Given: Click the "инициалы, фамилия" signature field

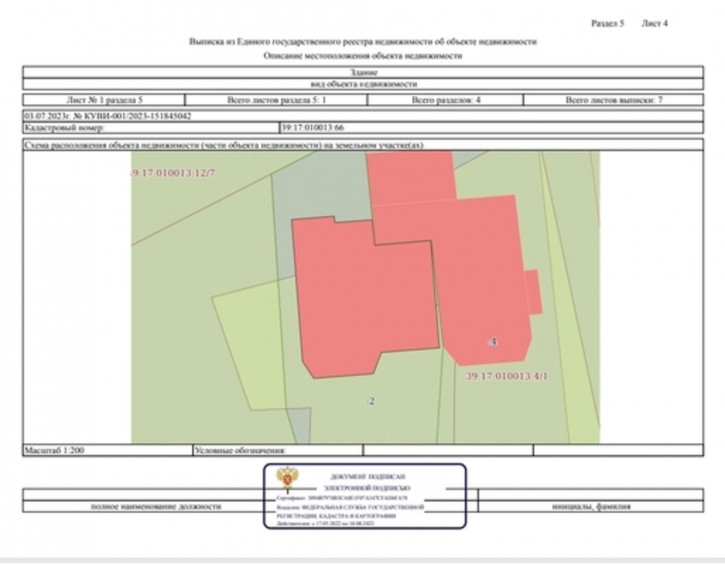Looking at the screenshot, I should pos(589,507).
